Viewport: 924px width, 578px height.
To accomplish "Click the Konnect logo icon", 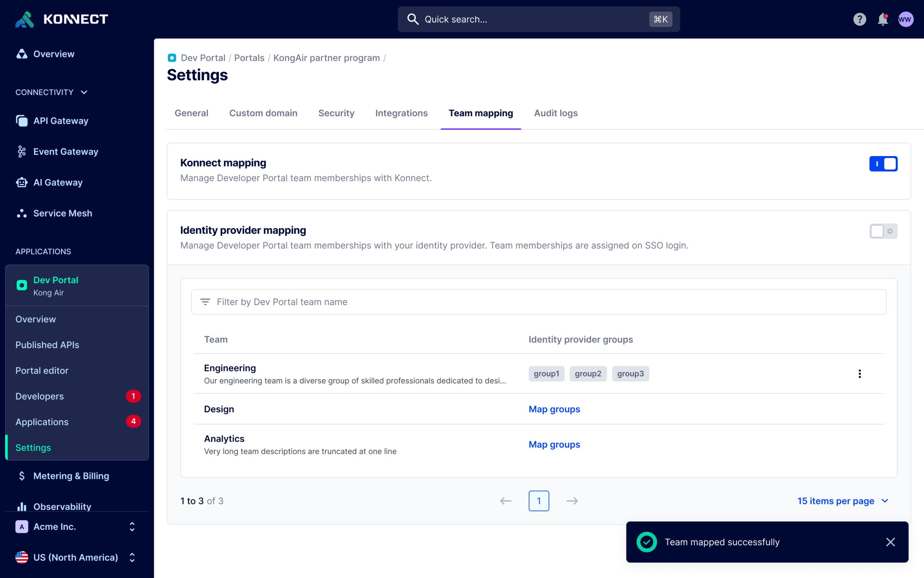I will (25, 19).
